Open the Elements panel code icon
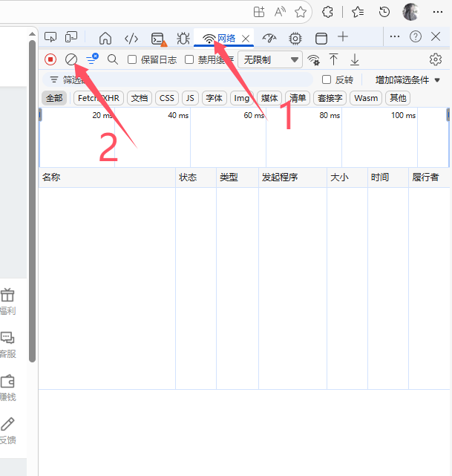This screenshot has height=476, width=452. [x=131, y=38]
